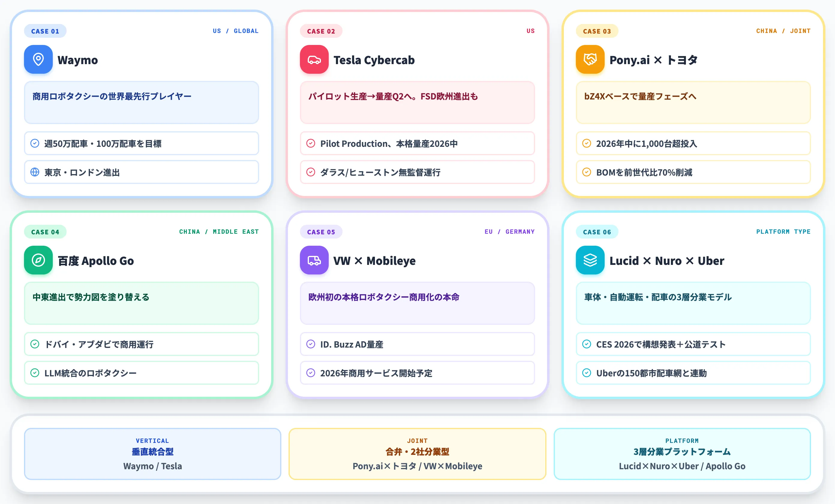
Task: Click summary 車体・自動運転・配車の3層分業モデル
Action: [x=658, y=297]
